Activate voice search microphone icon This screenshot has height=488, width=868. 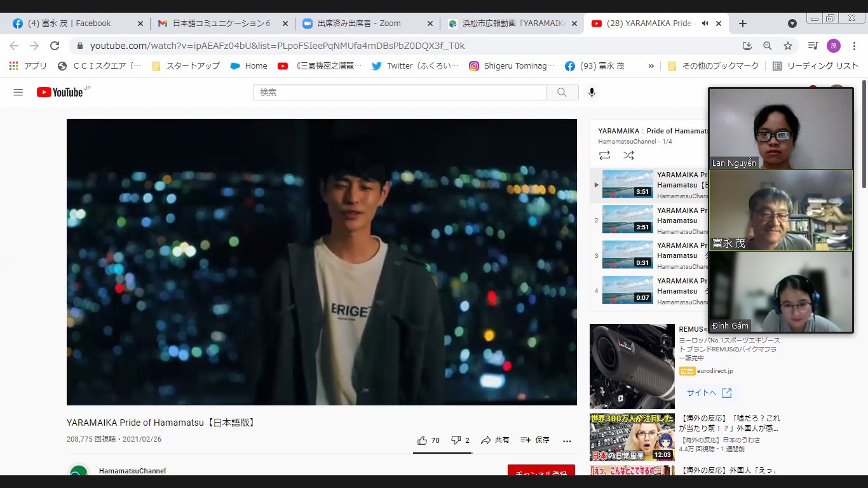[x=592, y=92]
